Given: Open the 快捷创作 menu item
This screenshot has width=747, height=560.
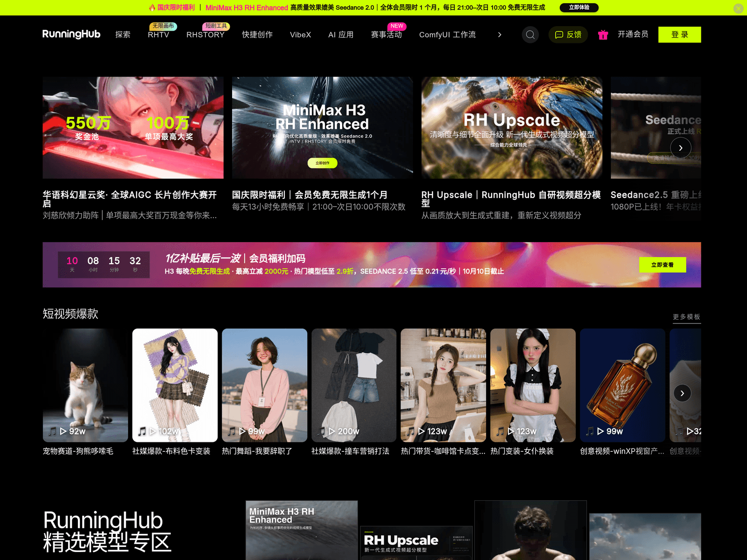Looking at the screenshot, I should (257, 35).
